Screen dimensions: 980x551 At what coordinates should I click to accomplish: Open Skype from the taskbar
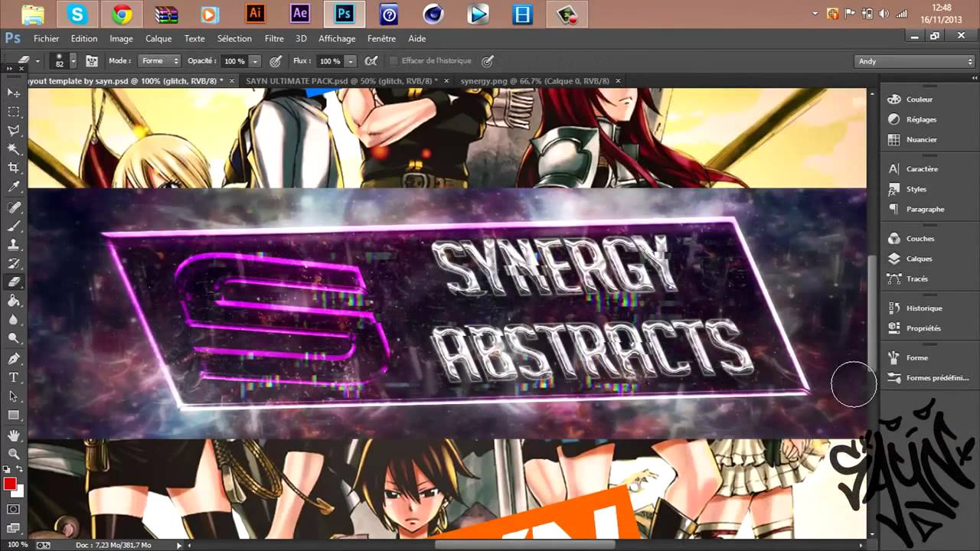77,15
